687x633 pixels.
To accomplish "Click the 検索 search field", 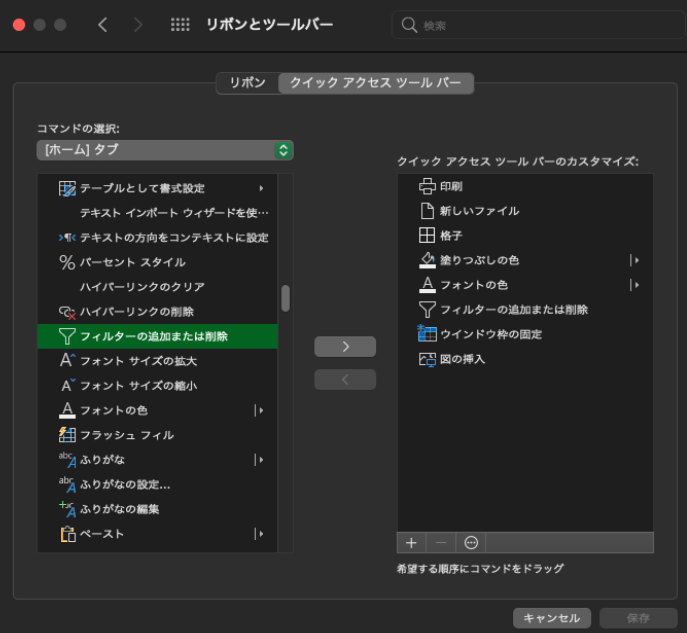I will click(540, 25).
